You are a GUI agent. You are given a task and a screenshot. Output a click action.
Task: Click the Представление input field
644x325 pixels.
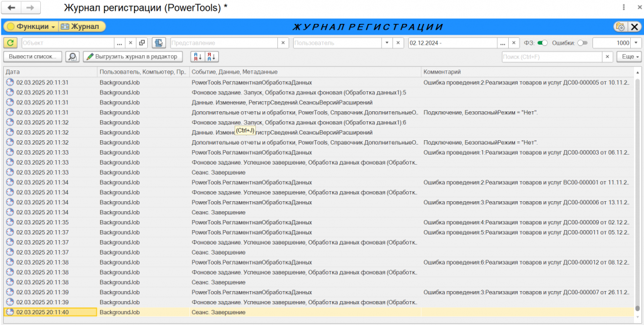(x=224, y=43)
